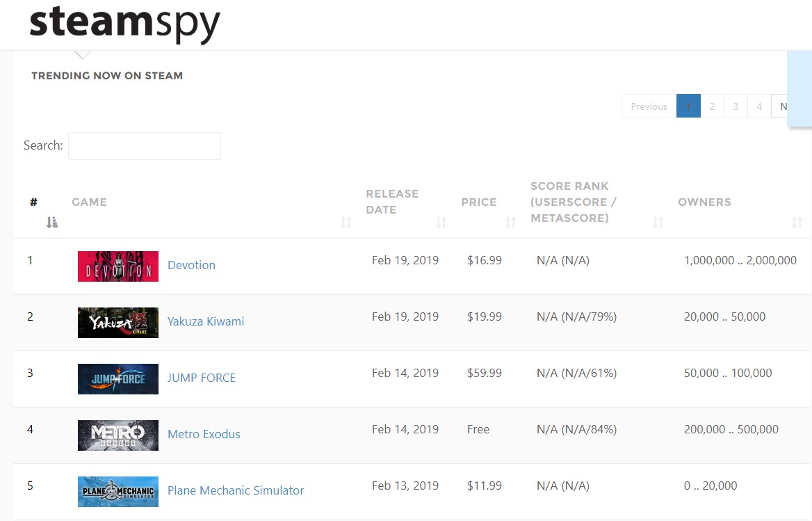Sort by Release Date arrows icon
812x521 pixels.
441,223
